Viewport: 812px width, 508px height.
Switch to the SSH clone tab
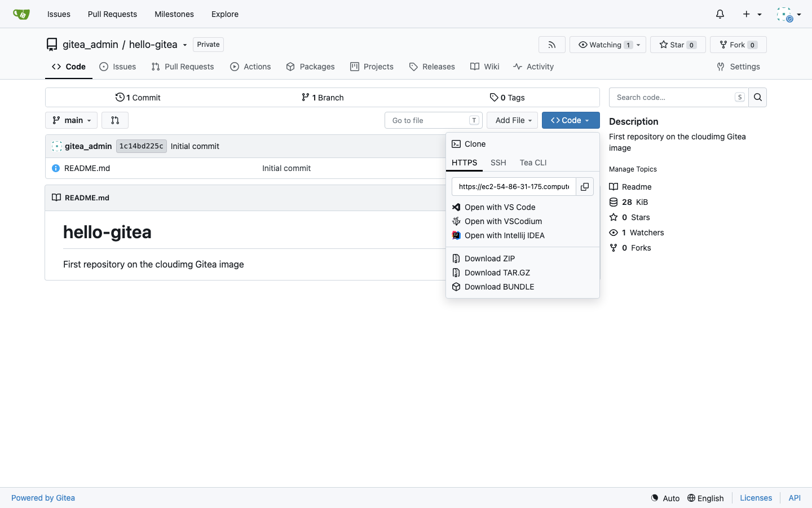pyautogui.click(x=498, y=163)
